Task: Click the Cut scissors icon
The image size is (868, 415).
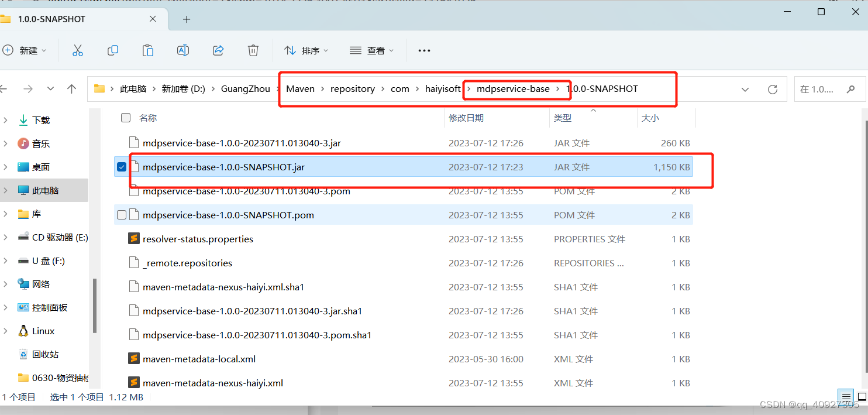Action: pos(78,50)
